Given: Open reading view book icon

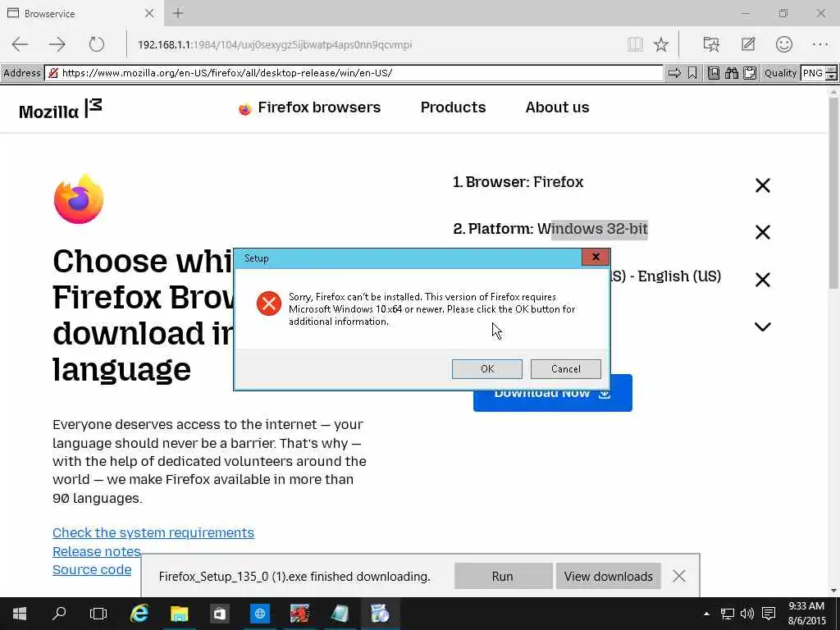Looking at the screenshot, I should tap(635, 44).
